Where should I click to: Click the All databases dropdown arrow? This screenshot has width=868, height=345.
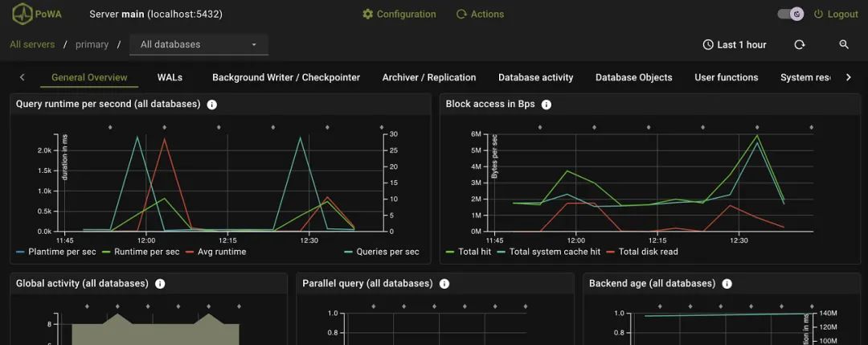click(254, 45)
